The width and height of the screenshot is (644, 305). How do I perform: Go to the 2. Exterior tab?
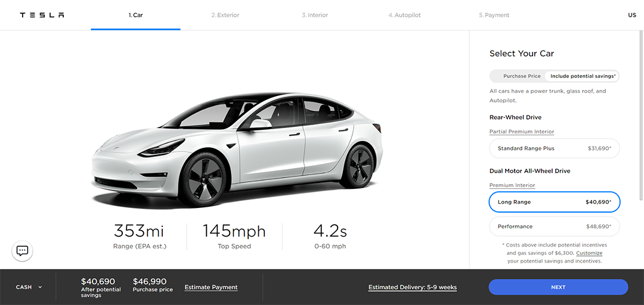225,15
